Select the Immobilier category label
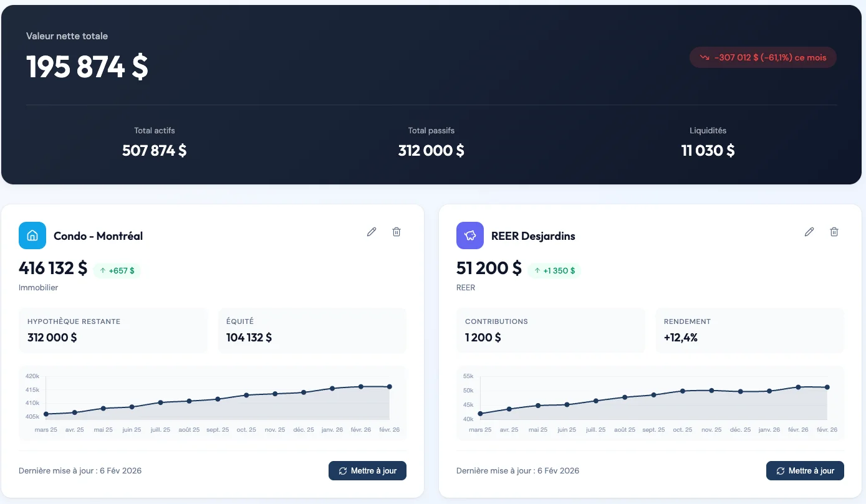The image size is (866, 504). tap(38, 287)
